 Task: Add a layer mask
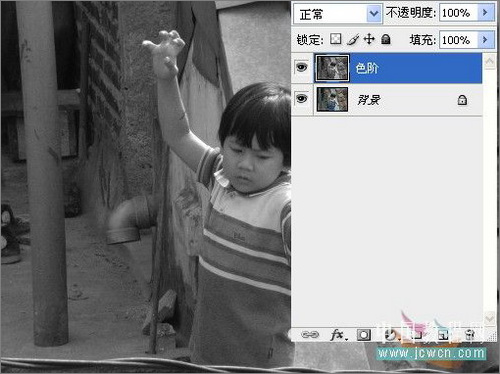click(x=364, y=335)
